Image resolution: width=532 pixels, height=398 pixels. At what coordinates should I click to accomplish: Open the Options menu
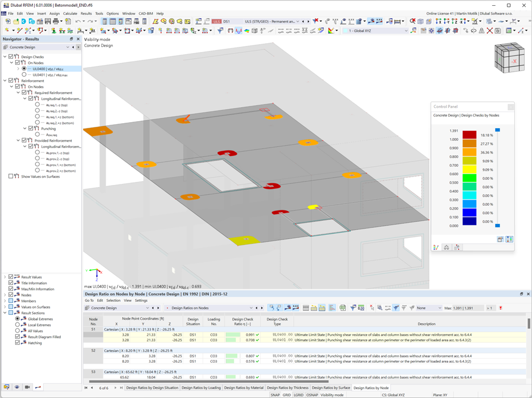click(113, 14)
